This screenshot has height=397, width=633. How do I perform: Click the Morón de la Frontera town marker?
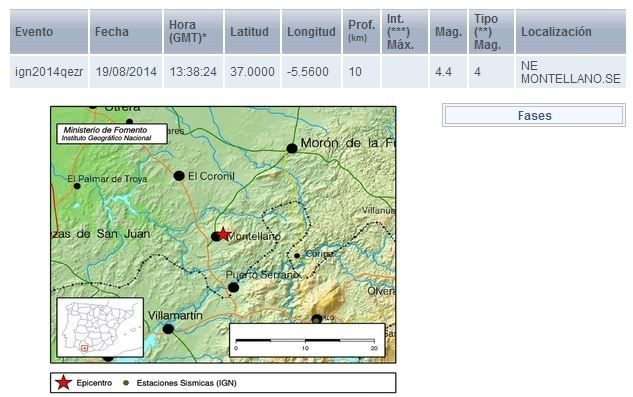(292, 149)
